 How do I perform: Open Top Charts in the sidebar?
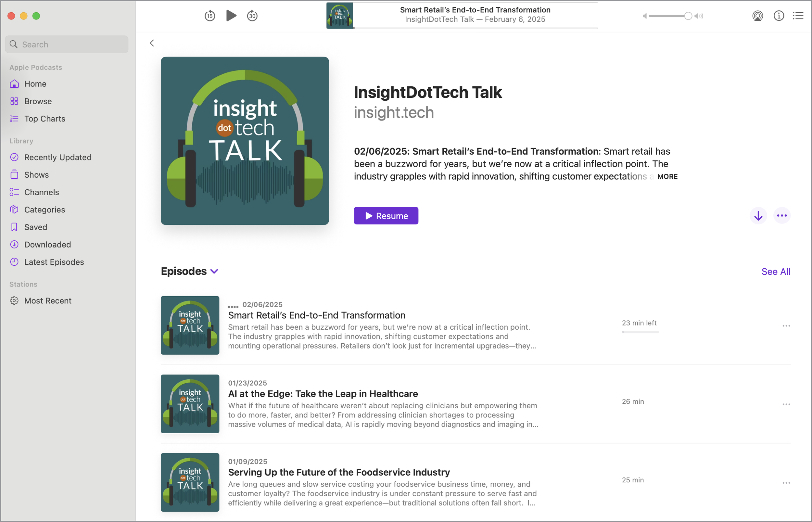coord(44,119)
